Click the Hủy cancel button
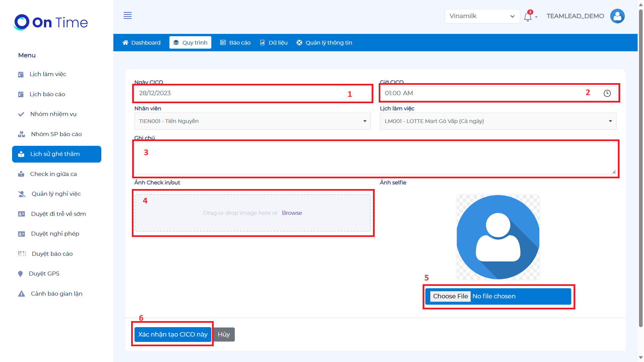Screen dimensions: 644x362 click(224, 335)
